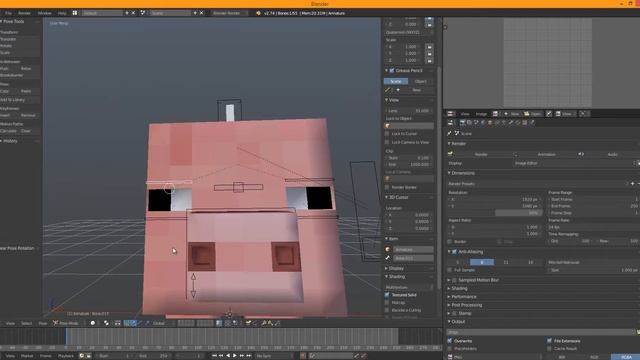Image resolution: width=640 pixels, height=360 pixels.
Task: Open the World properties tab icon
Action: tap(483, 122)
